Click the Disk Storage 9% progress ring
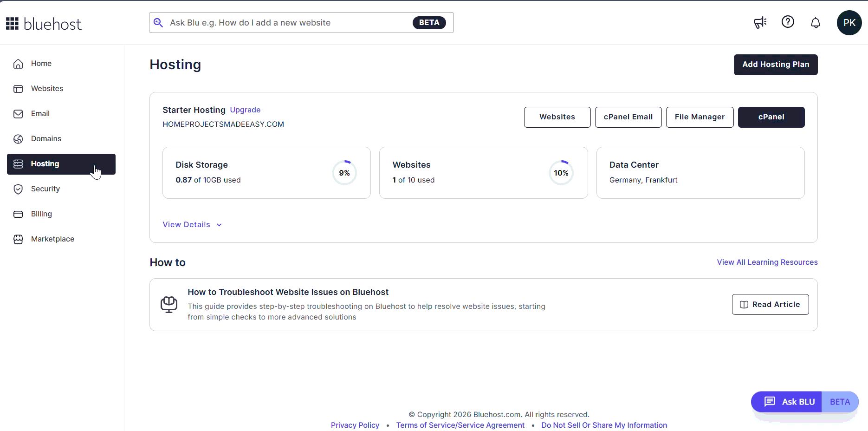868x431 pixels. (x=344, y=173)
